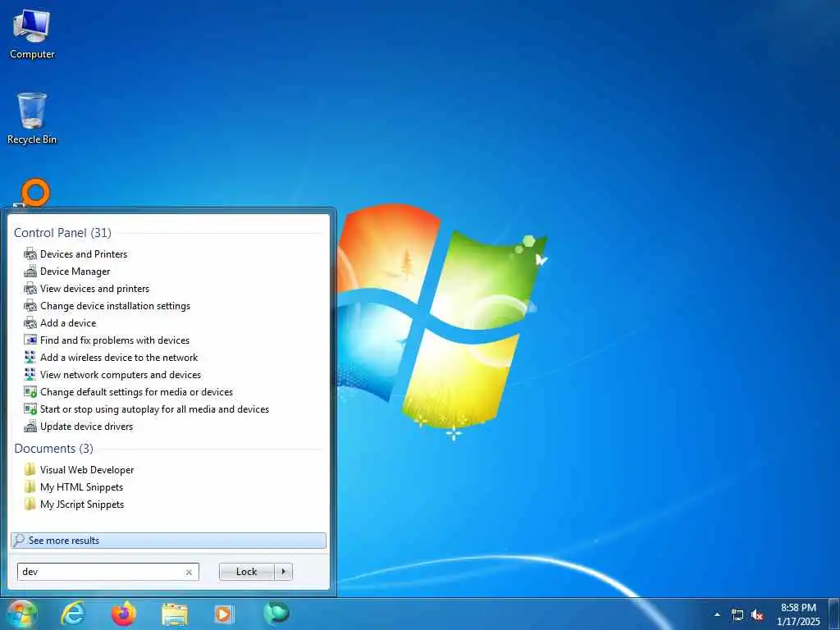Open Visual Web Developer folder result
The height and width of the screenshot is (630, 840).
click(x=87, y=470)
